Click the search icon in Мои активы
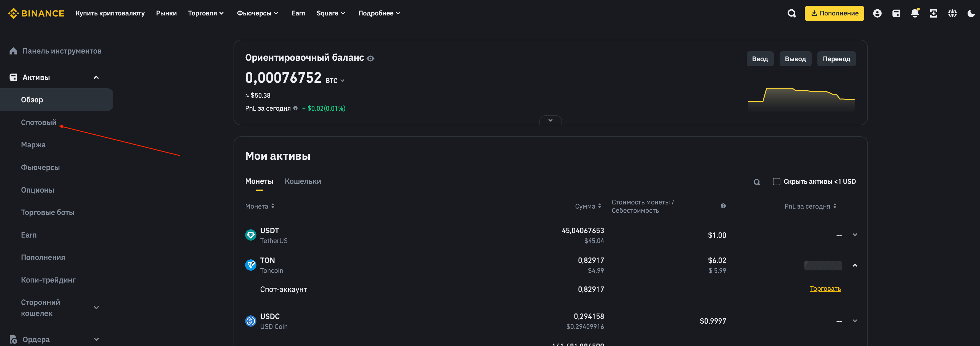 coord(757,182)
